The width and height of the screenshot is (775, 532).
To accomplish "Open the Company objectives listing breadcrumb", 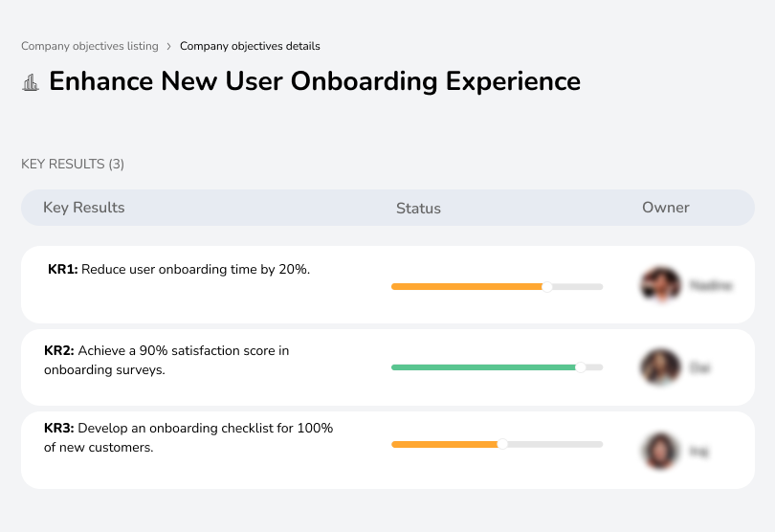I will [90, 46].
